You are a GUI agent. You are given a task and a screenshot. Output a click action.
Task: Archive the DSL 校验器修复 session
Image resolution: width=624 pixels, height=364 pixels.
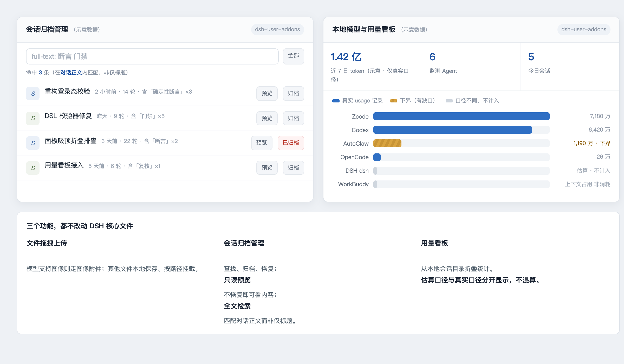pyautogui.click(x=293, y=118)
